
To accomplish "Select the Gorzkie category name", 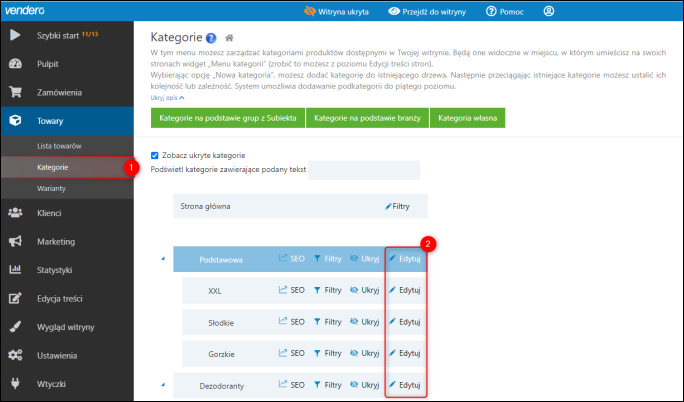I will [222, 354].
